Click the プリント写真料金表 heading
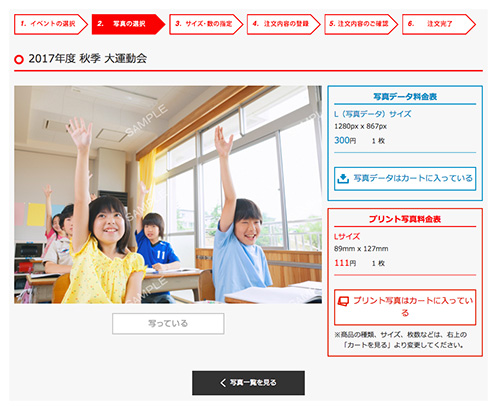This screenshot has width=497, height=410. pyautogui.click(x=405, y=219)
